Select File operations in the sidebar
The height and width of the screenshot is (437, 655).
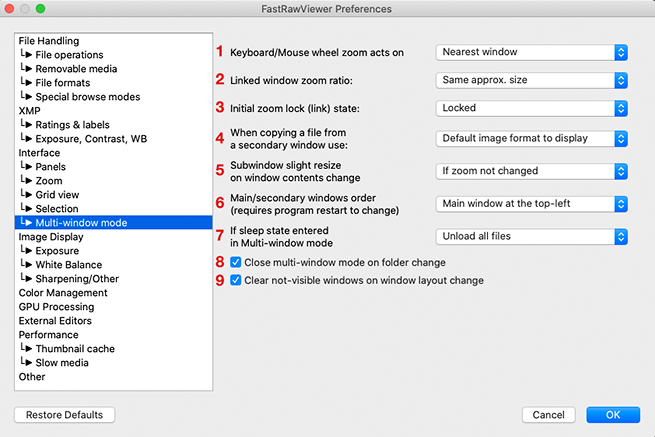(x=68, y=55)
